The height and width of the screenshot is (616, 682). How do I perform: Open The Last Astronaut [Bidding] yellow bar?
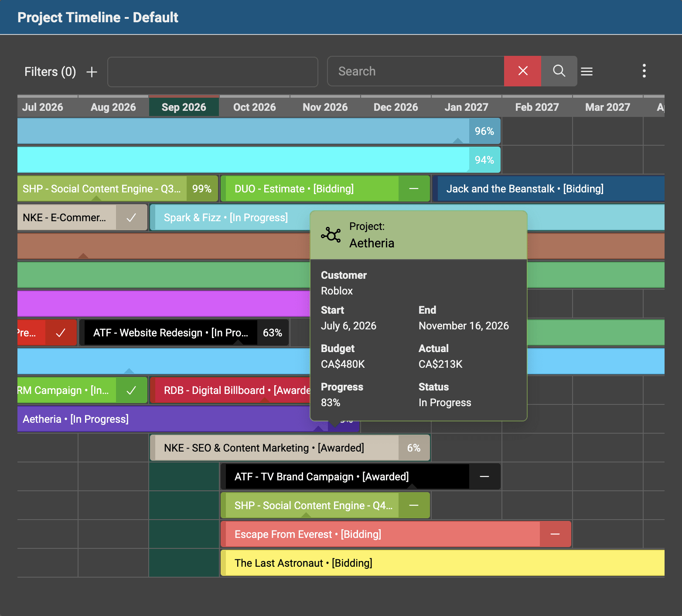point(443,563)
